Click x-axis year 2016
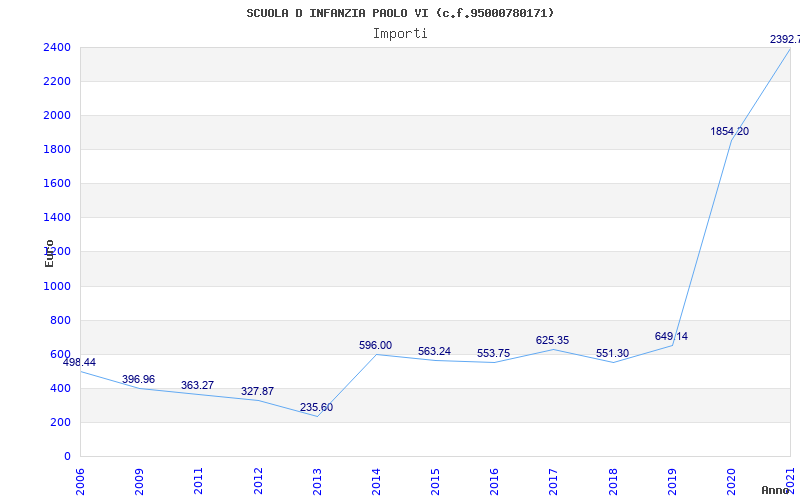800x500 pixels. (x=494, y=481)
